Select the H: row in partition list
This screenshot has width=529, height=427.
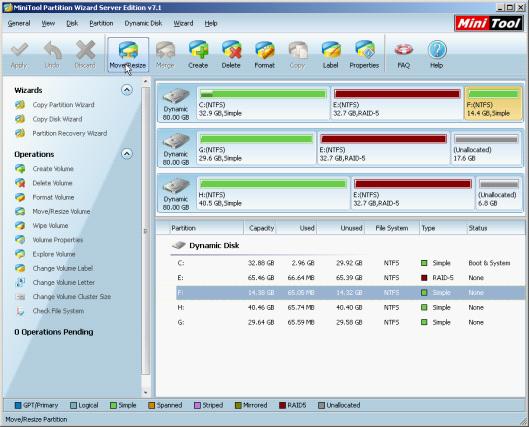click(350, 308)
